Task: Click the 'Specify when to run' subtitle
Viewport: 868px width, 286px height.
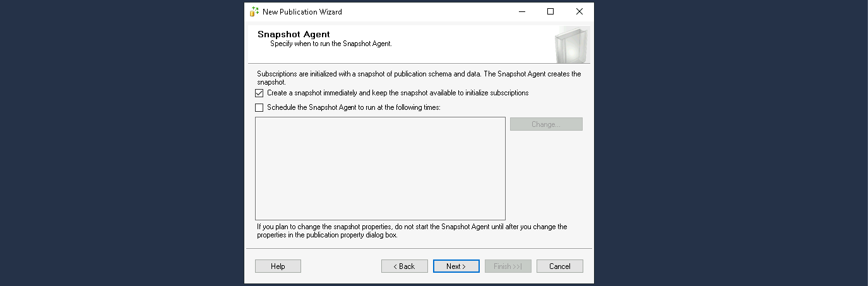Action: [331, 44]
